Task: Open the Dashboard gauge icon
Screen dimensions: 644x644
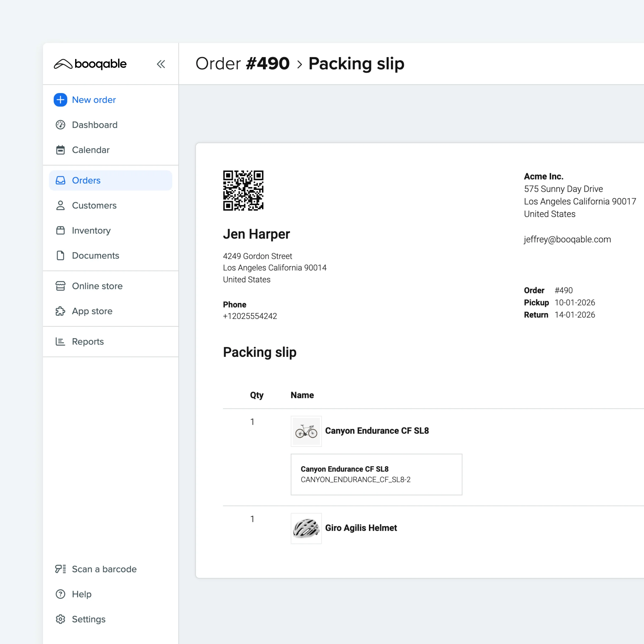Action: 60,125
